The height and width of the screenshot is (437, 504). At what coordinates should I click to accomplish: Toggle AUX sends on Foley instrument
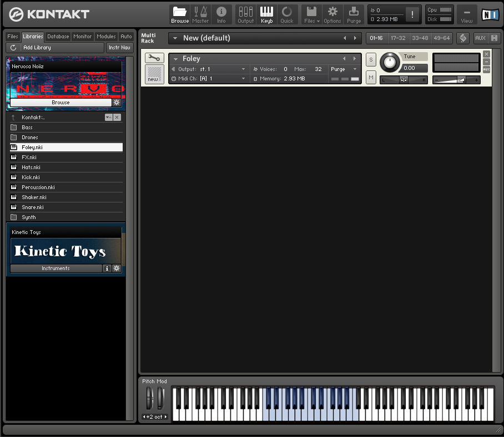click(486, 69)
